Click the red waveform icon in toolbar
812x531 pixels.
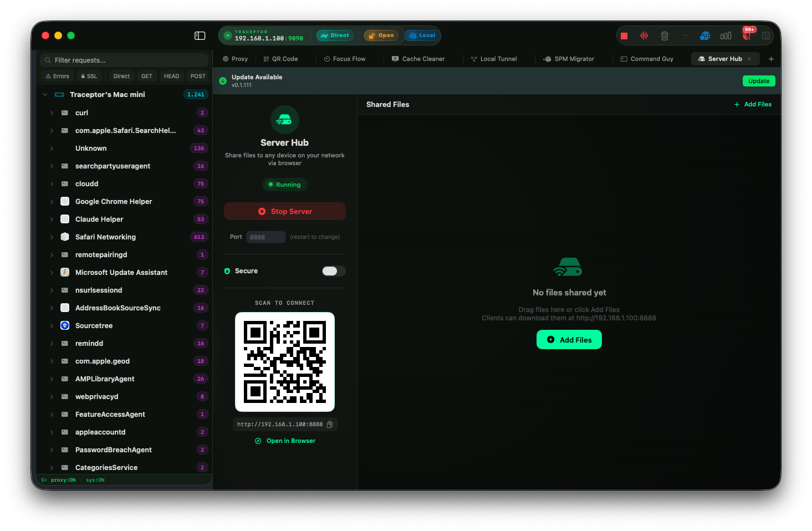click(x=644, y=36)
